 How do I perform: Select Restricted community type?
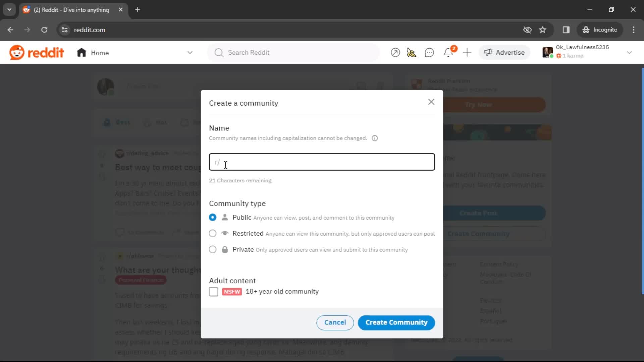point(212,233)
